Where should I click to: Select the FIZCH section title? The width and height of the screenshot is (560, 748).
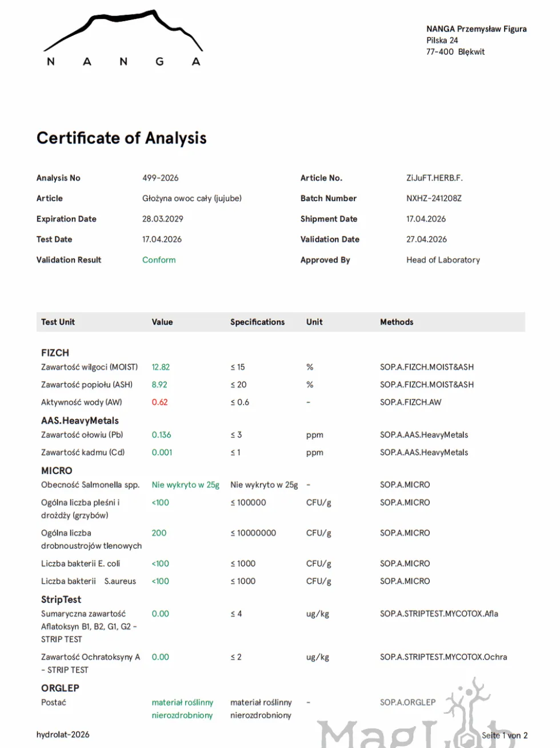point(55,353)
